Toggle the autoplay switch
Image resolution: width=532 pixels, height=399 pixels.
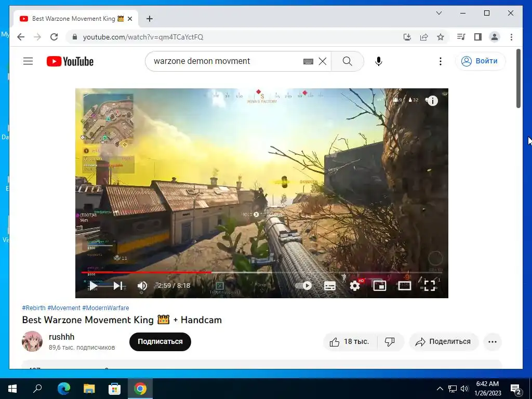coord(303,286)
